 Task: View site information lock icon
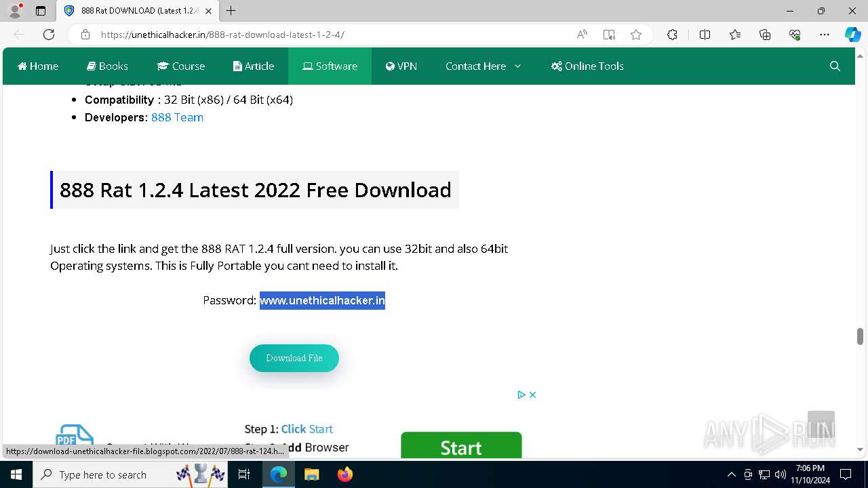point(85,35)
